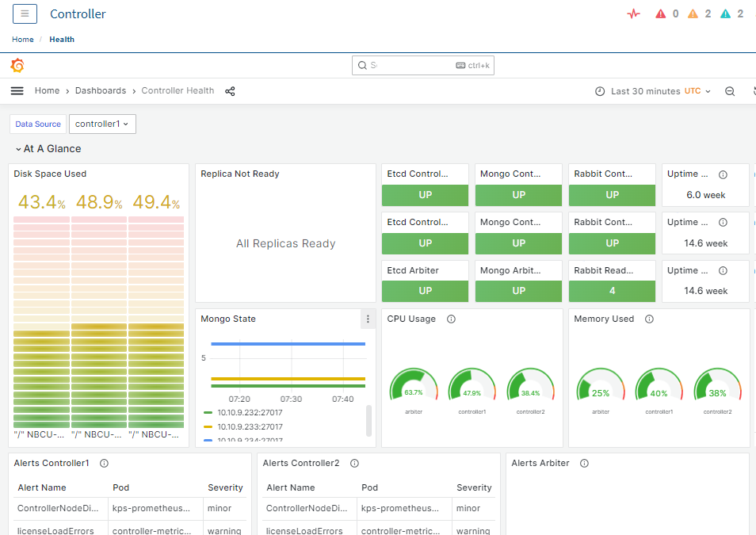This screenshot has height=535, width=756.
Task: Zoom out the time range
Action: [x=730, y=91]
